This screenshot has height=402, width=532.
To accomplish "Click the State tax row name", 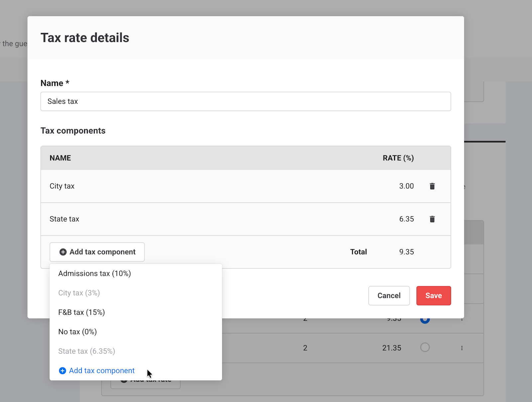I will (x=65, y=219).
